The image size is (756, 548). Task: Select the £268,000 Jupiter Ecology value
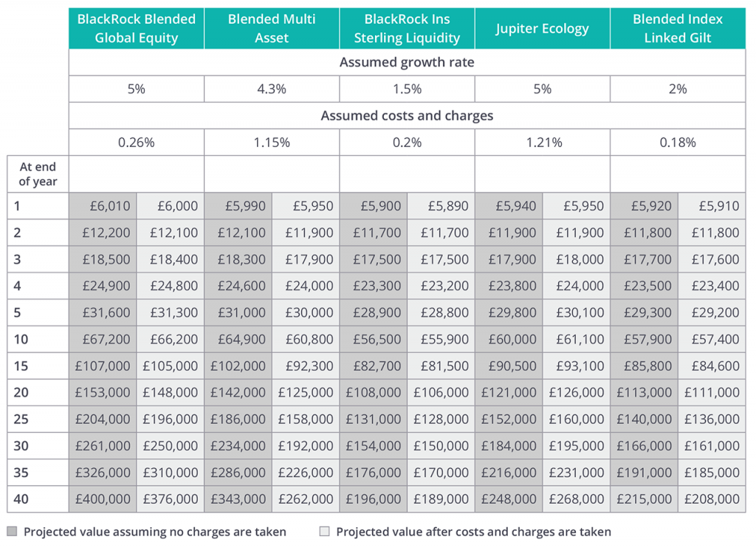click(x=577, y=499)
